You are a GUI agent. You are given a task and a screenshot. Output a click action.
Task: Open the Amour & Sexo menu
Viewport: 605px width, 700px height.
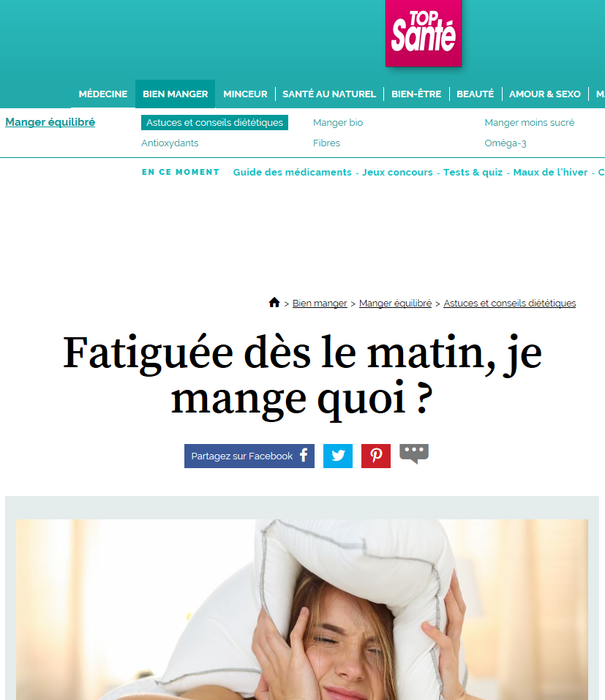(x=545, y=94)
